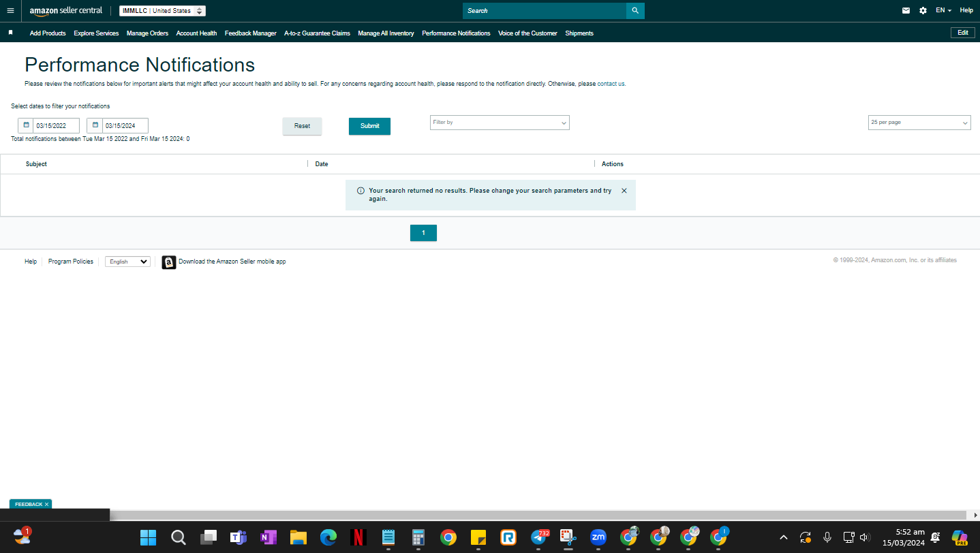
Task: Open Snipping Tool from the taskbar
Action: tap(568, 537)
